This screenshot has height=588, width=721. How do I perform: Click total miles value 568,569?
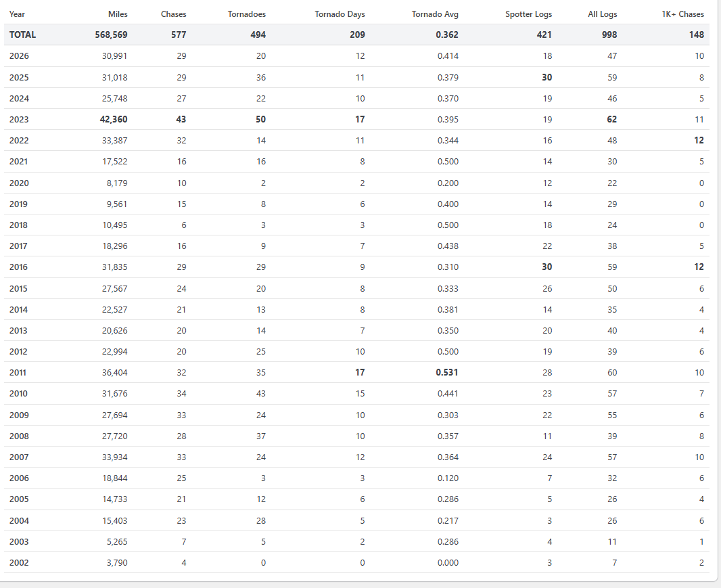(x=112, y=35)
